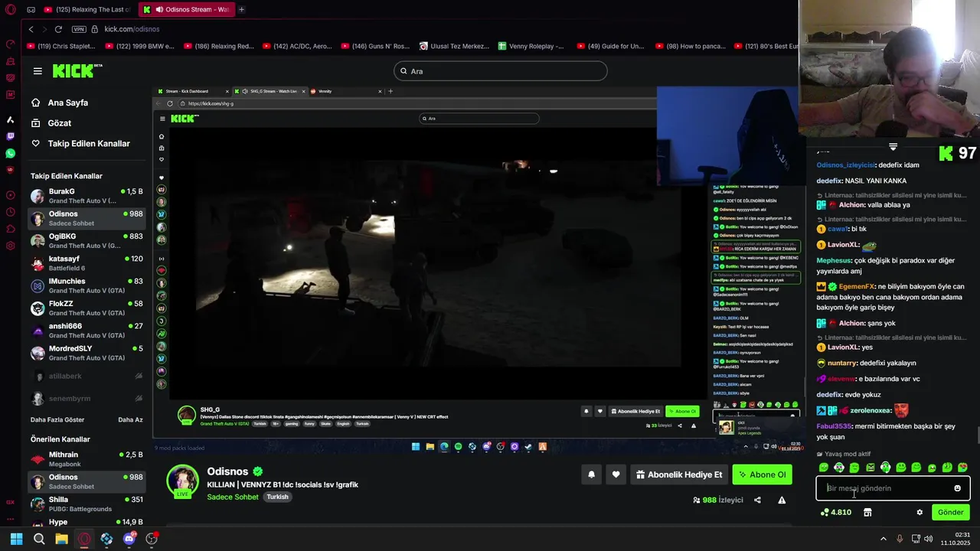This screenshot has height=551, width=980.
Task: Open IMunchies channel in sidebar
Action: pyautogui.click(x=87, y=285)
